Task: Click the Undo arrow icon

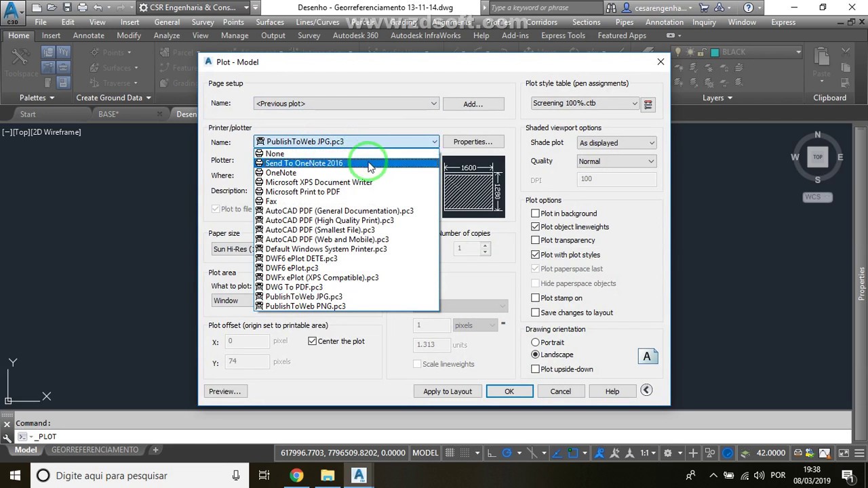Action: pyautogui.click(x=98, y=8)
